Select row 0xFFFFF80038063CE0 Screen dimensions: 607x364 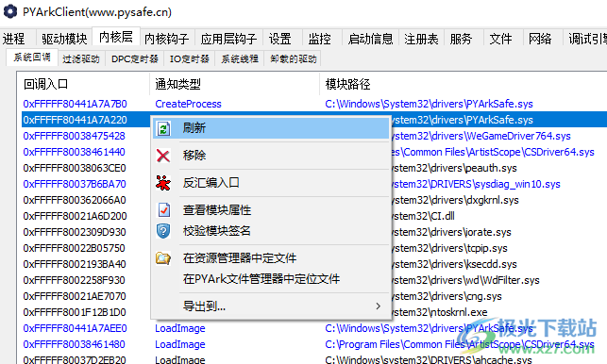75,168
